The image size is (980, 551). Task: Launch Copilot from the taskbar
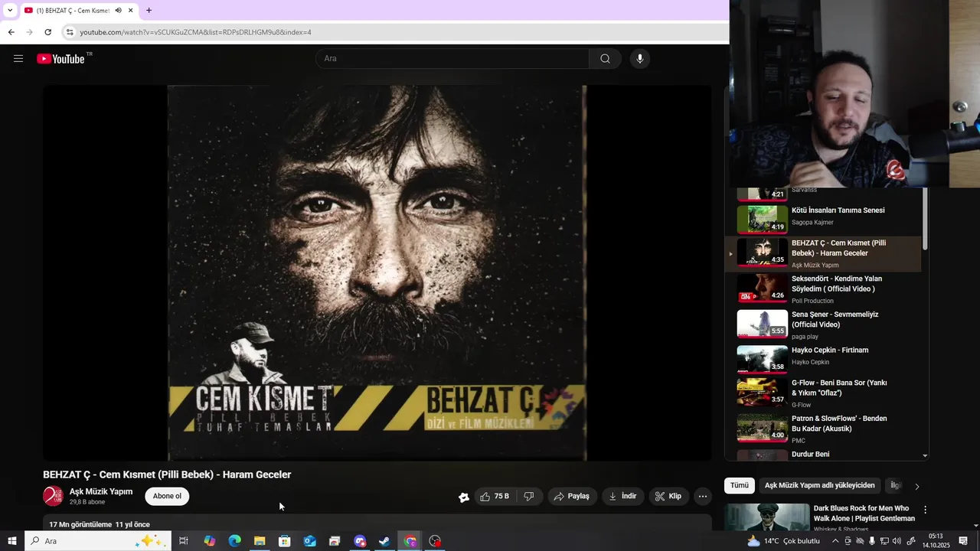pos(209,541)
